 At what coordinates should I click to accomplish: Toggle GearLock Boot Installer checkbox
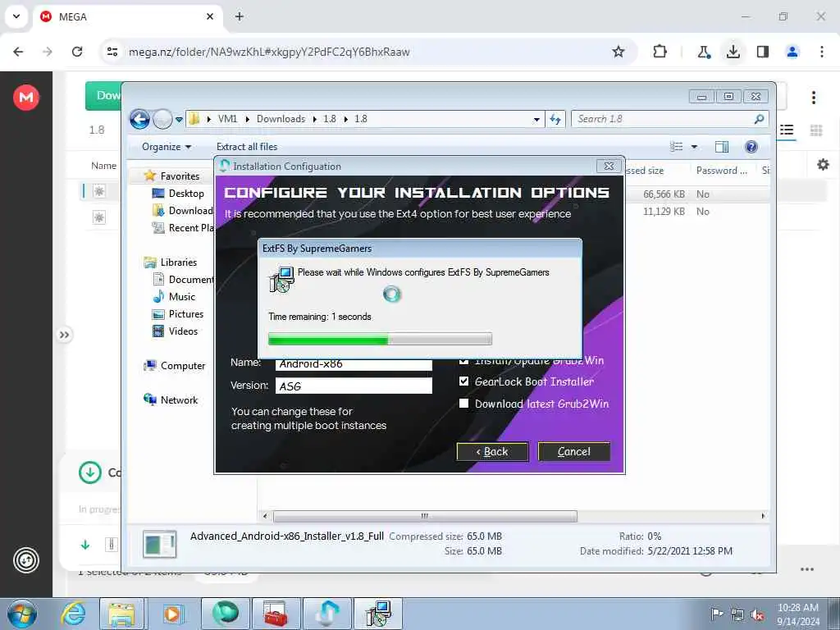click(464, 381)
